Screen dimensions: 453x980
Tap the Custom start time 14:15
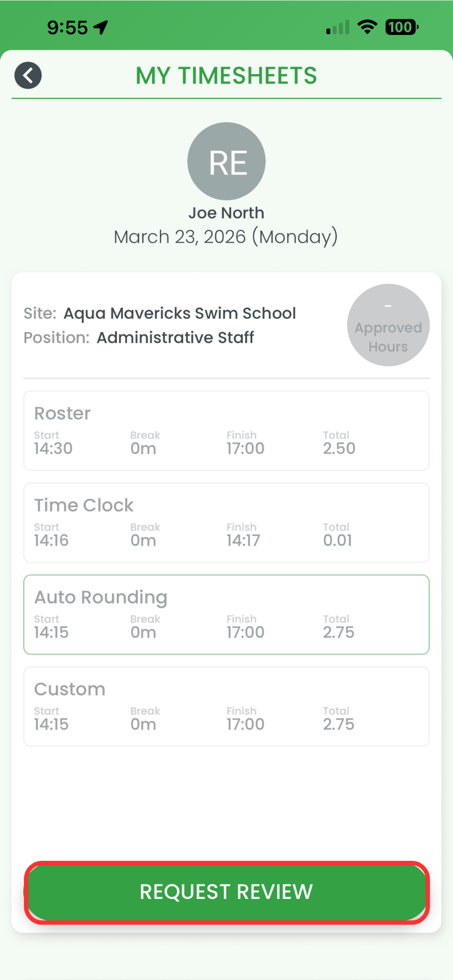(51, 724)
